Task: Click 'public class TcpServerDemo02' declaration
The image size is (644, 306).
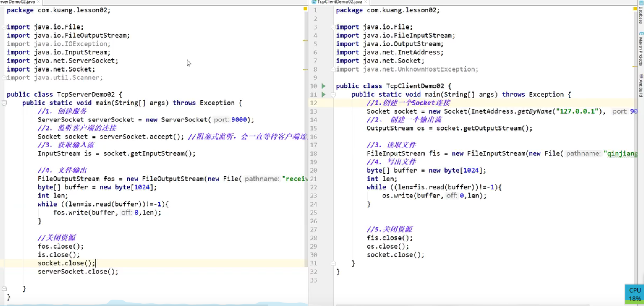Action: click(61, 94)
